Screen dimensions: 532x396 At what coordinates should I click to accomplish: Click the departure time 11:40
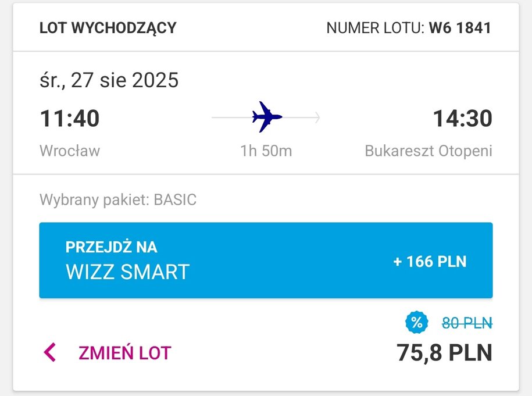[70, 119]
